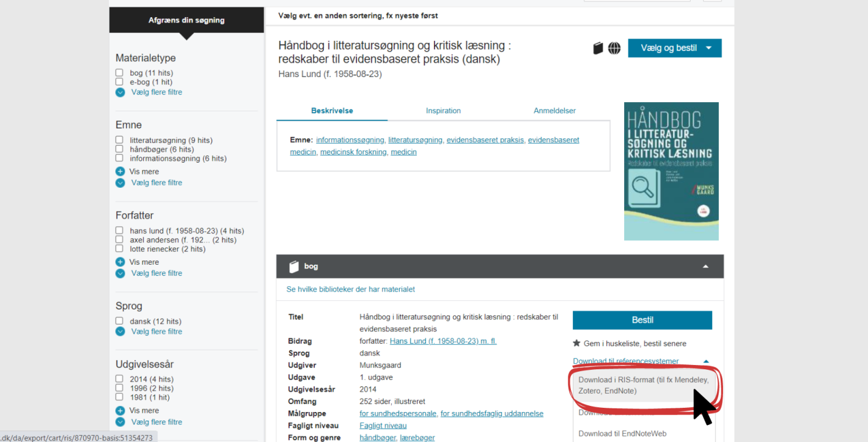Expand Vælg flere filtre under Emne
Image resolution: width=868 pixels, height=442 pixels.
(x=156, y=183)
